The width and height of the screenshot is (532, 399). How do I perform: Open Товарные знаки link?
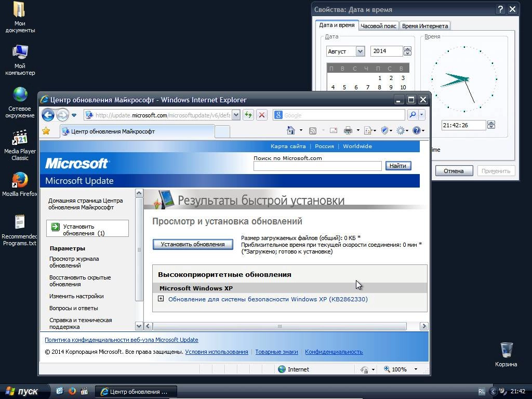[276, 352]
